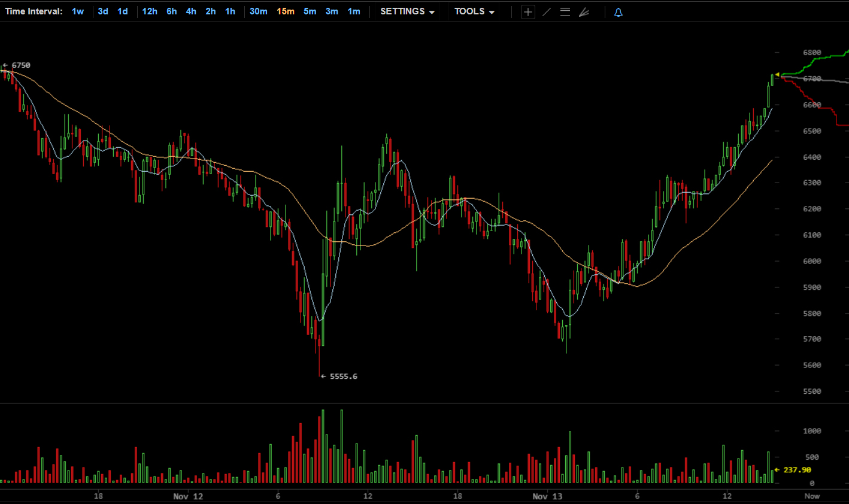The width and height of the screenshot is (849, 504).
Task: Select the 15m time interval
Action: click(286, 11)
